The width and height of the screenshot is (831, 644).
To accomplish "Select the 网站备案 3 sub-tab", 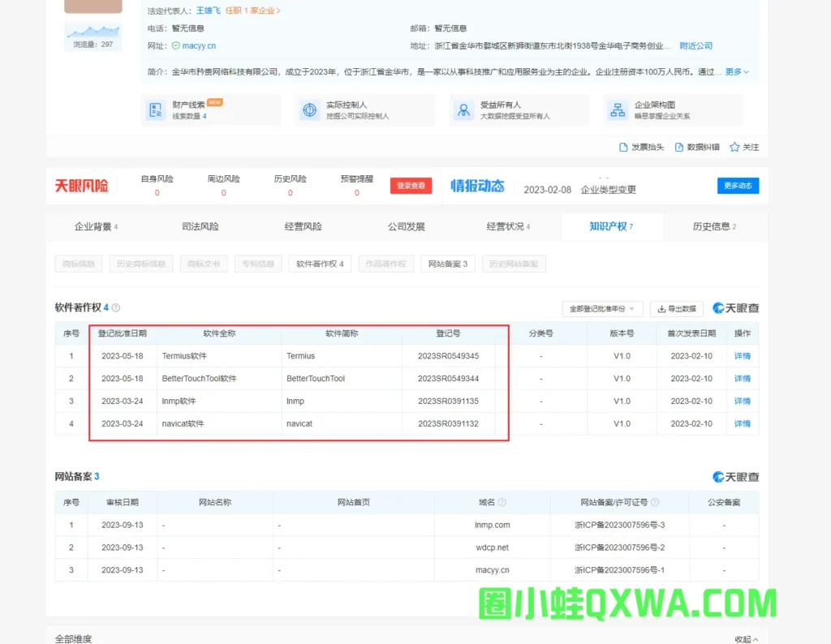I will [x=448, y=264].
